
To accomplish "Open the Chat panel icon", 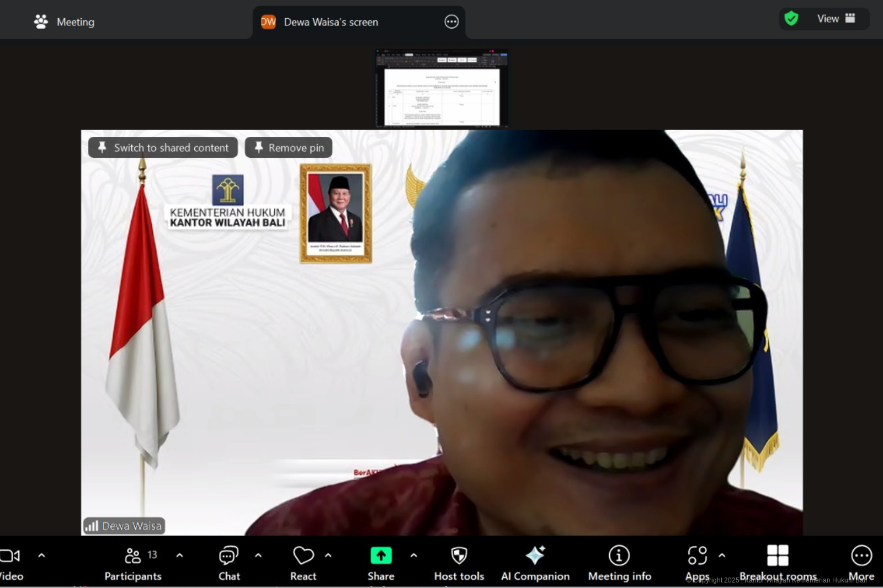I will click(228, 556).
